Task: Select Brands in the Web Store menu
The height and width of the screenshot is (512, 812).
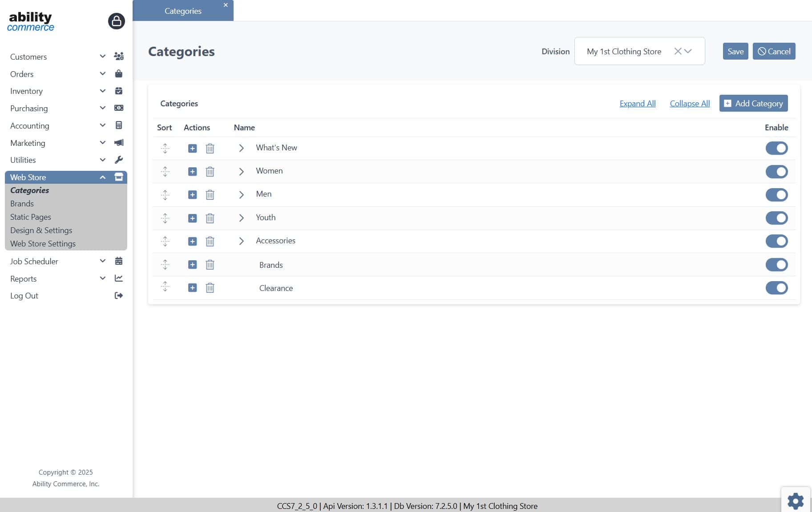Action: (x=22, y=203)
